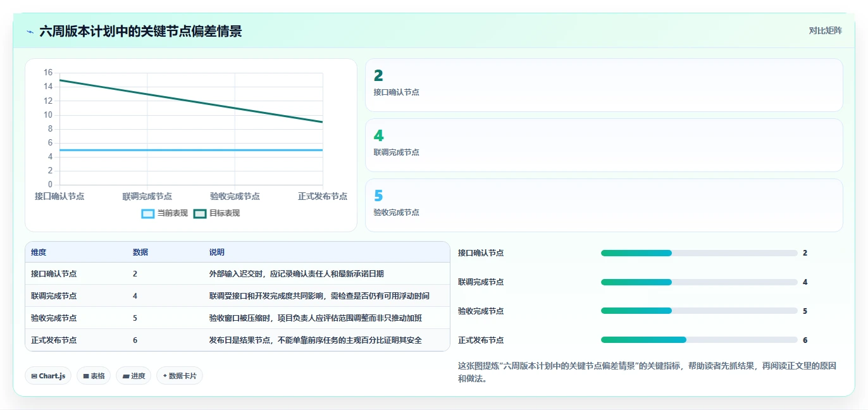Open the card showing 5 验收完成节点
This screenshot has width=868, height=410.
604,206
